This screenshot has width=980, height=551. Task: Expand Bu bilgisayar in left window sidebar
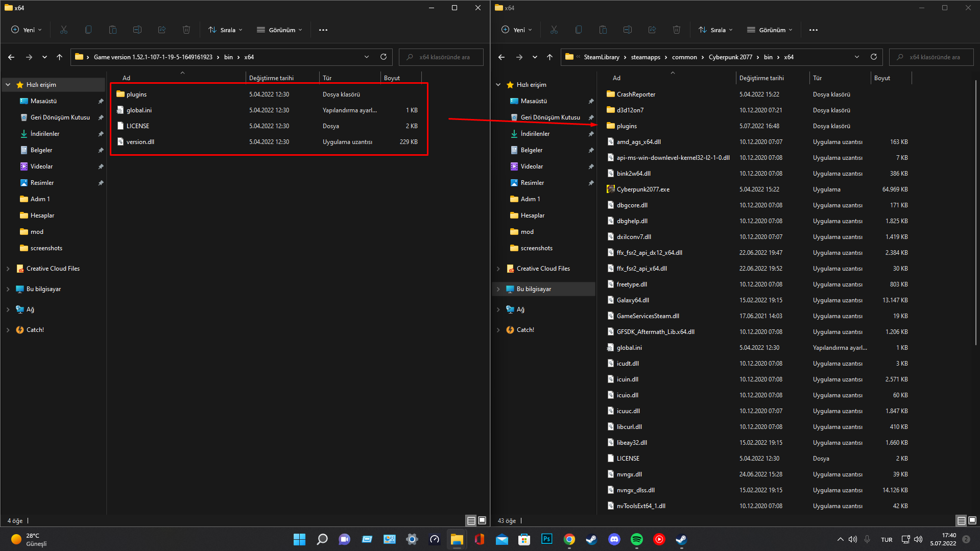(x=8, y=289)
